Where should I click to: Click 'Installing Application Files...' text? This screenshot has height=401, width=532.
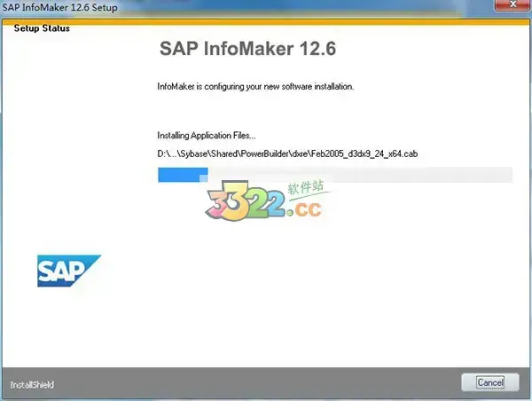[x=207, y=136]
